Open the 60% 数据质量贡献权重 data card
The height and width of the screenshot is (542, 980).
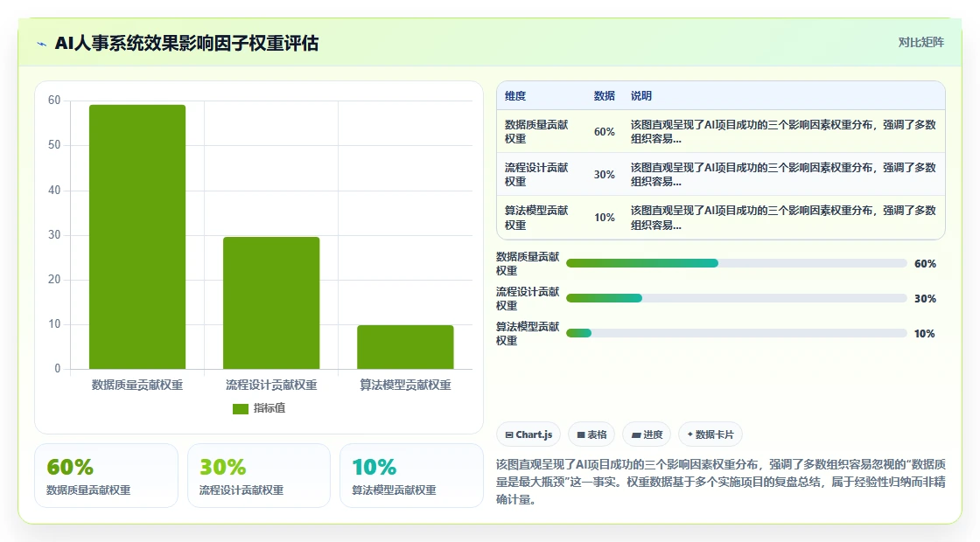click(x=106, y=476)
